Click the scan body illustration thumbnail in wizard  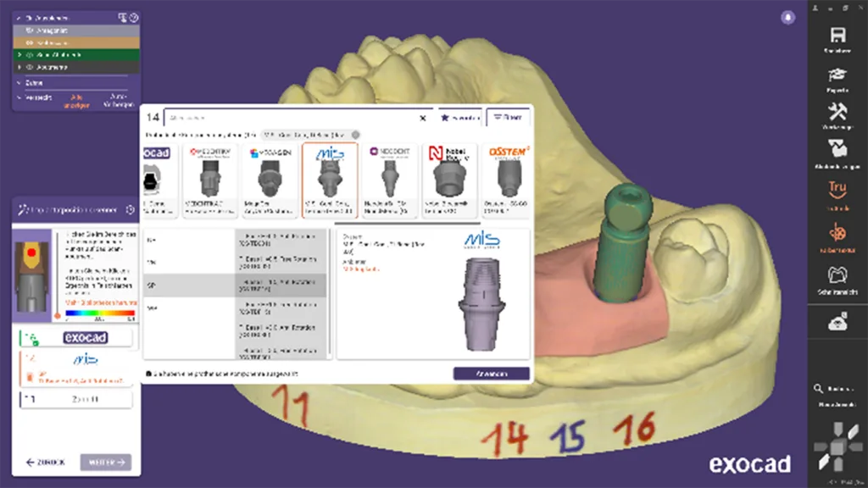click(32, 275)
